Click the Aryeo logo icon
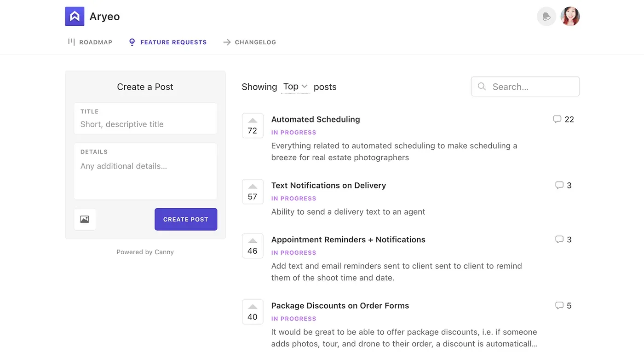Viewport: 644px width, 362px height. (75, 17)
